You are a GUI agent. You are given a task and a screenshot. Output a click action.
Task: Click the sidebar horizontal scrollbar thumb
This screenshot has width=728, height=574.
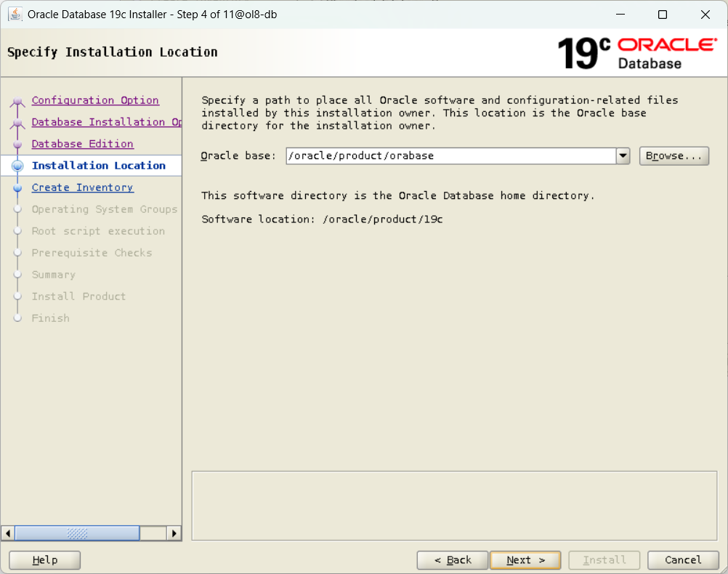(77, 533)
